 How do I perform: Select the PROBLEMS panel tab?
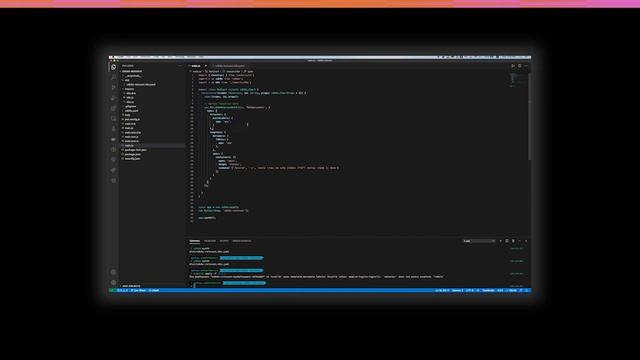pyautogui.click(x=210, y=241)
